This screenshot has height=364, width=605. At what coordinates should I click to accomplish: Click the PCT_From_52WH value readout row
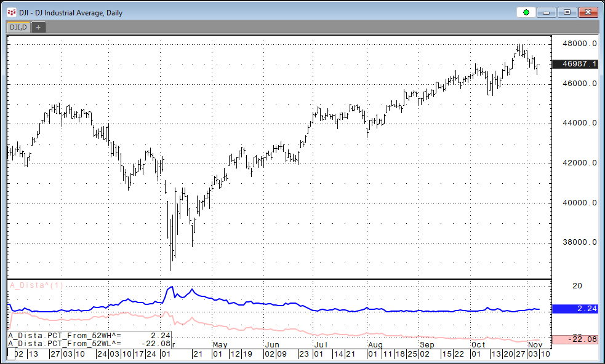coord(89,336)
